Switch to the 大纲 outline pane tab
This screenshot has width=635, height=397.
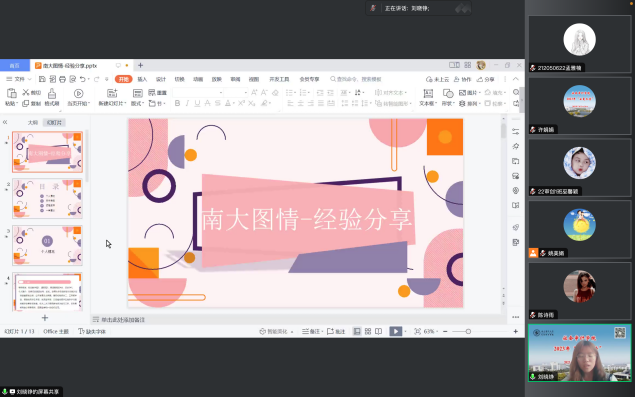tap(32, 122)
